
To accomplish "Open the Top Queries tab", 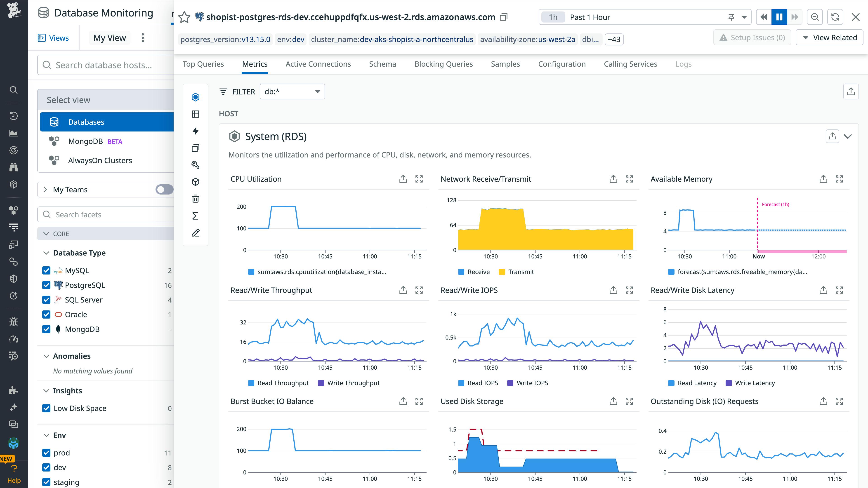I will click(x=203, y=64).
